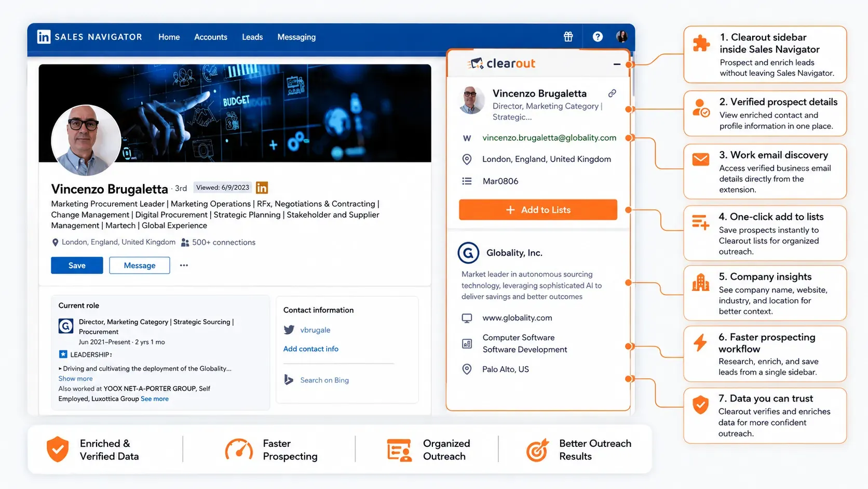Click the Globality logo in Current role

click(65, 326)
